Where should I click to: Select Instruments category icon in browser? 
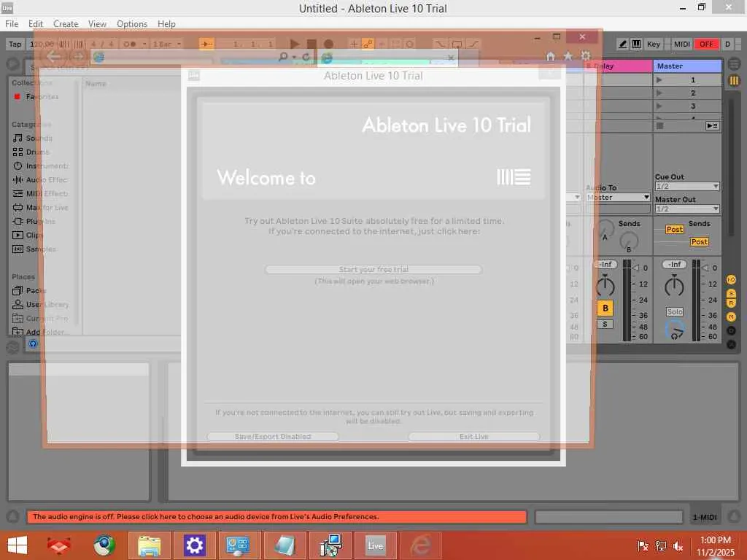tap(18, 166)
